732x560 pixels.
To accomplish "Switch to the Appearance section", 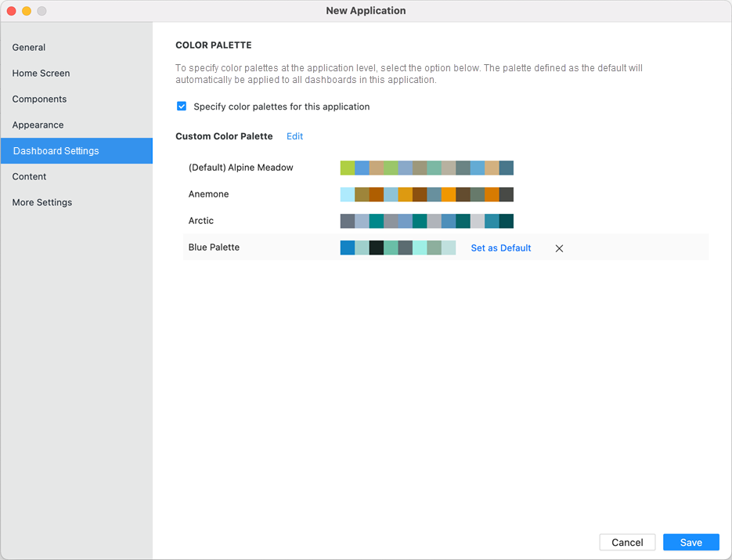I will tap(38, 125).
